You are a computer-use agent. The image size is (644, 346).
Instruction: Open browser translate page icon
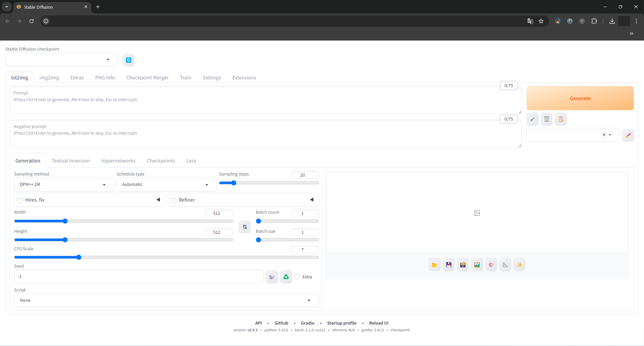530,21
